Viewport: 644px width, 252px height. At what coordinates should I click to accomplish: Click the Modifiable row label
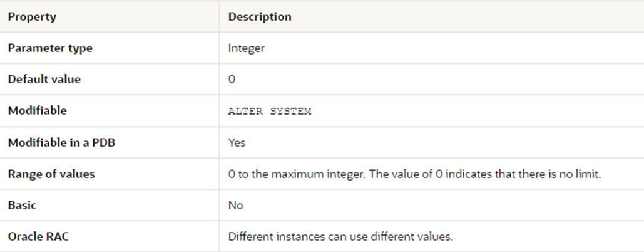(x=38, y=111)
